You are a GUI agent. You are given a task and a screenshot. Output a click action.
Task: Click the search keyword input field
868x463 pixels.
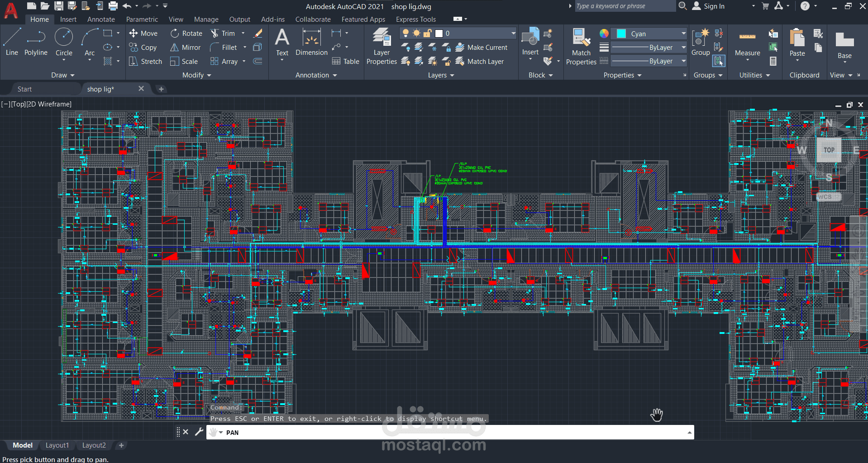point(625,6)
